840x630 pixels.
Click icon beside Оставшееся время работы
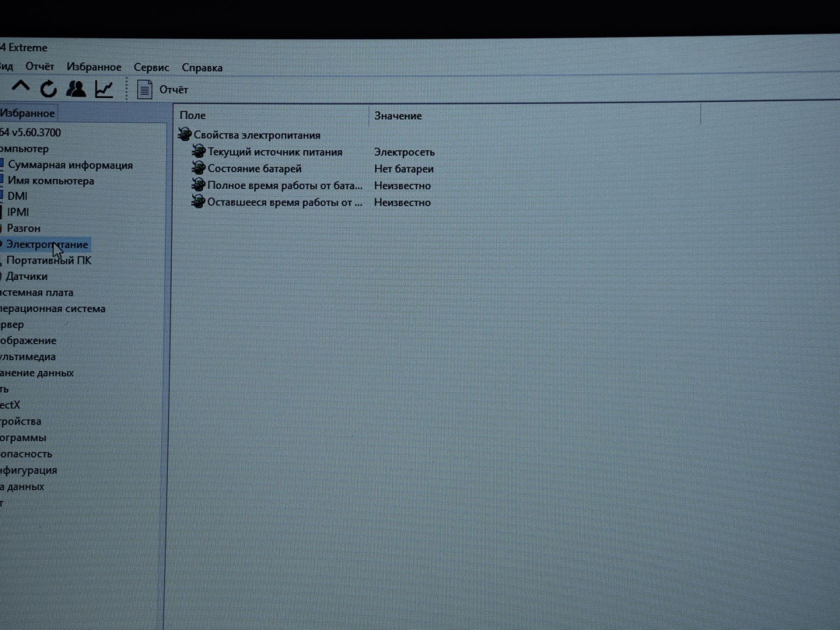coord(198,202)
